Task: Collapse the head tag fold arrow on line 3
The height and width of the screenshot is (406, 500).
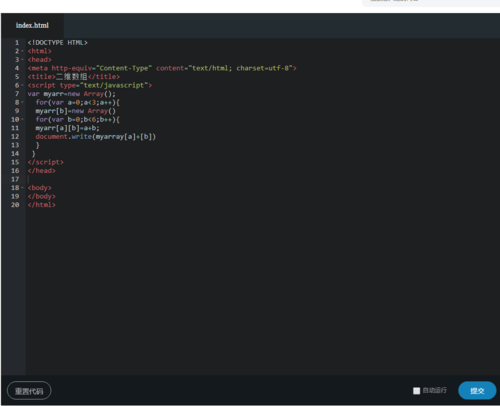Action: [22, 60]
